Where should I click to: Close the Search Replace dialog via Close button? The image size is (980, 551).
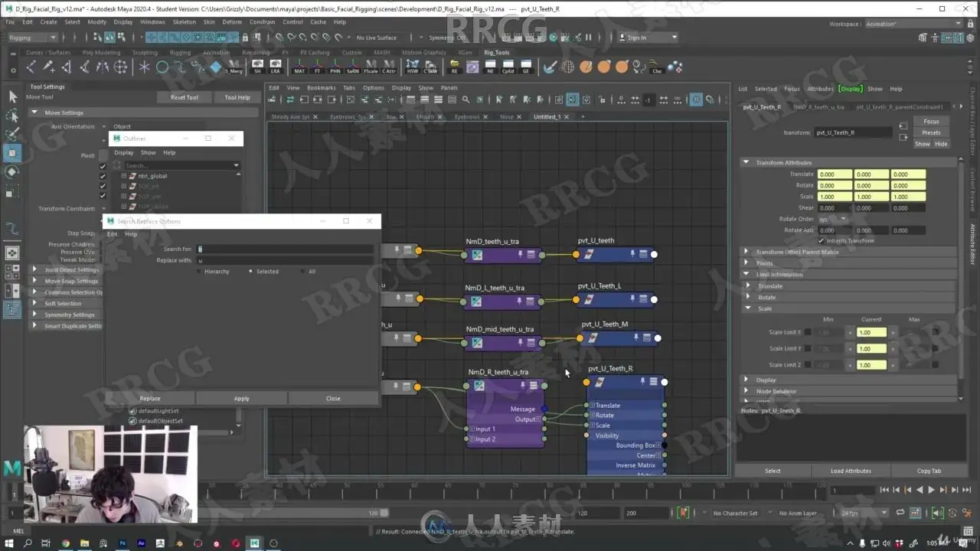click(333, 399)
